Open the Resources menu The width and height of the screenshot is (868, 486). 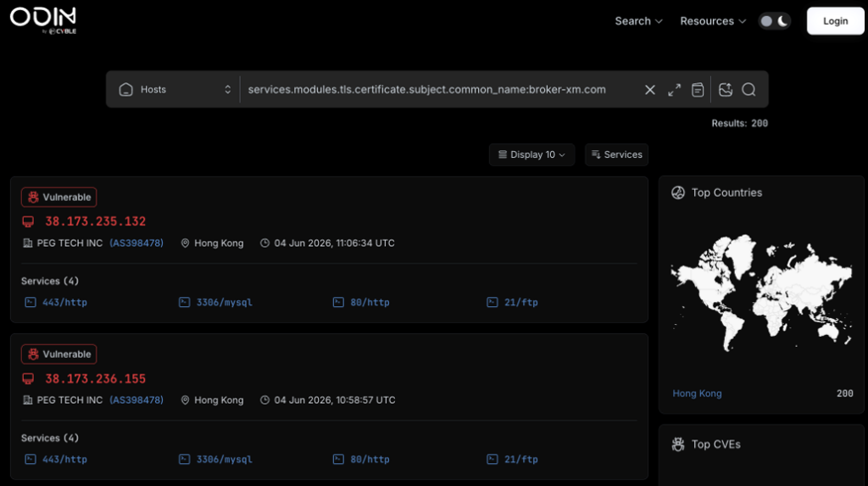tap(713, 21)
